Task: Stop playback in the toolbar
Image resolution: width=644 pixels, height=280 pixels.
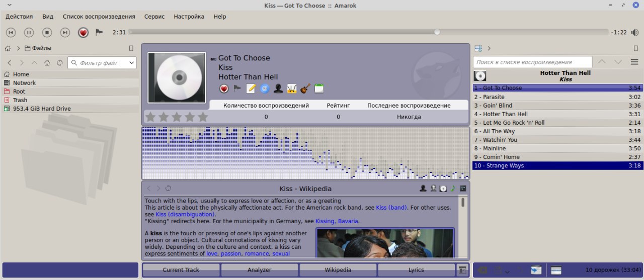Action: click(x=47, y=32)
